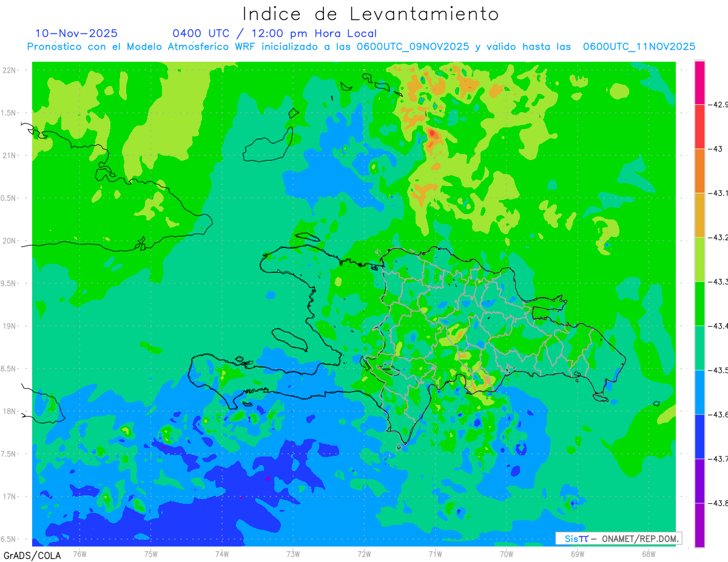Pick the purple swatch below -43.7
The image size is (728, 562).
pos(699,481)
